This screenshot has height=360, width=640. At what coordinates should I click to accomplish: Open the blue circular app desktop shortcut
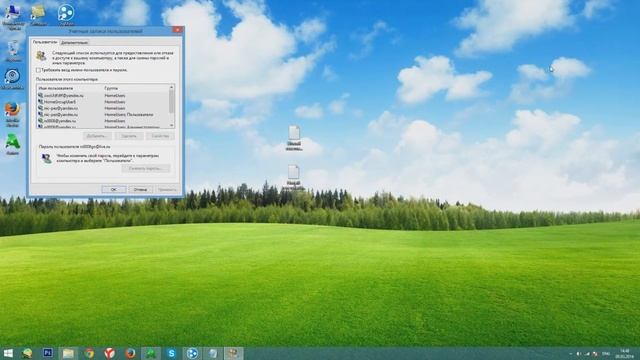(66, 15)
